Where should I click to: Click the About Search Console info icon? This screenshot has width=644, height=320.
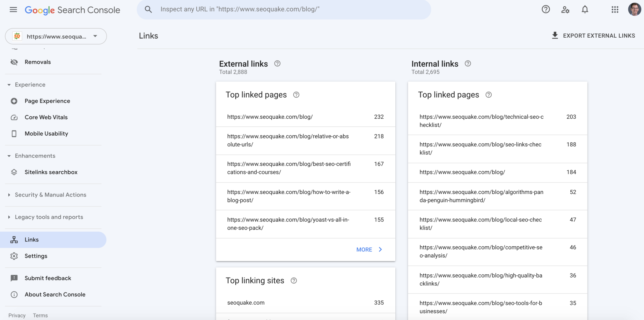point(14,294)
